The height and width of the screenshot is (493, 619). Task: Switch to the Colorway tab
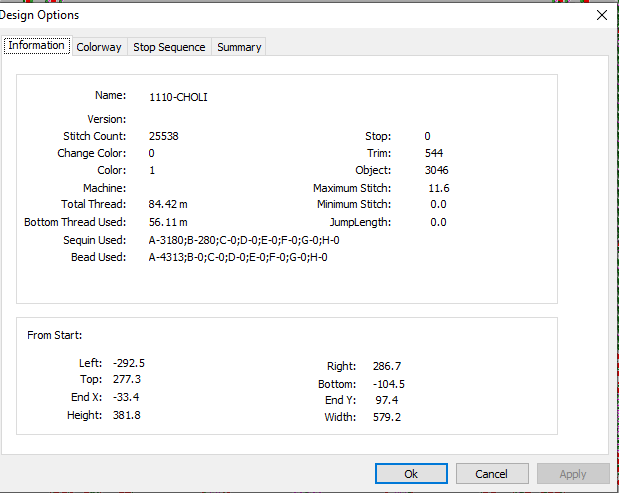point(99,47)
